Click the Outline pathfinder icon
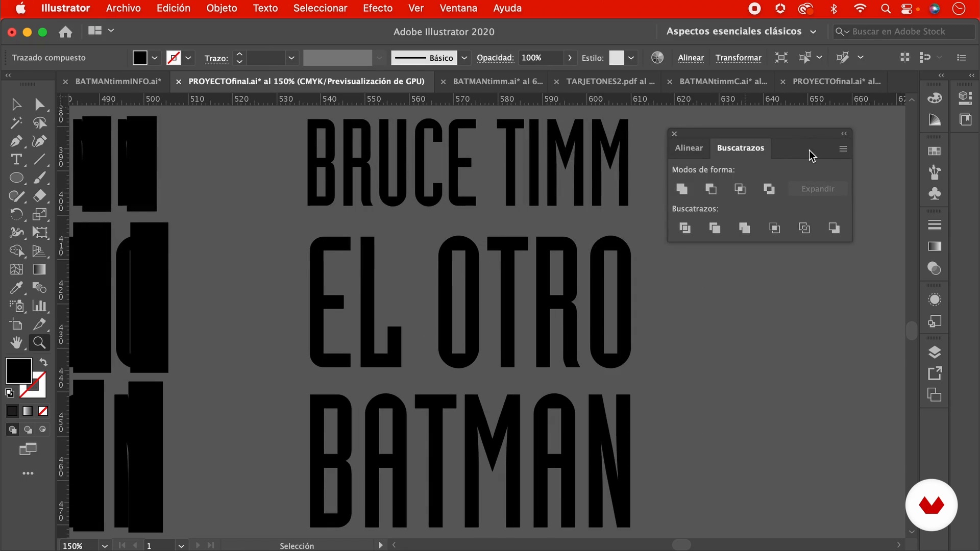The image size is (980, 551). click(804, 228)
